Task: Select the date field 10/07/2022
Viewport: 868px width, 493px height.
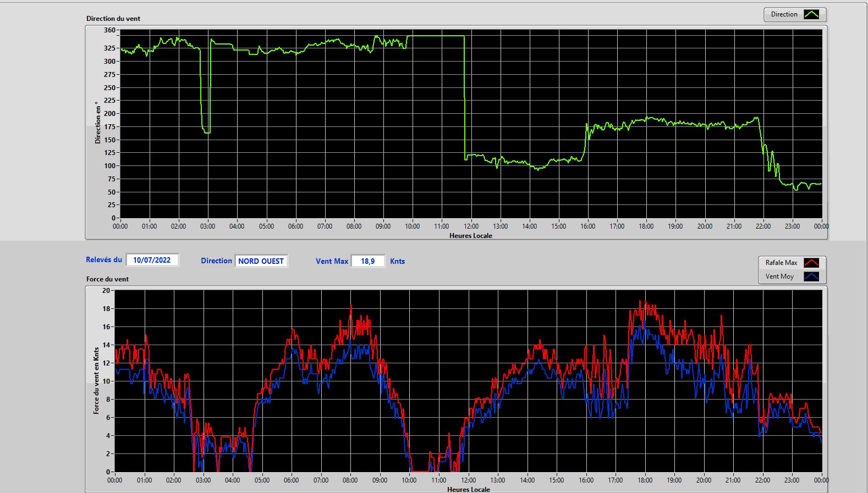Action: (x=152, y=260)
